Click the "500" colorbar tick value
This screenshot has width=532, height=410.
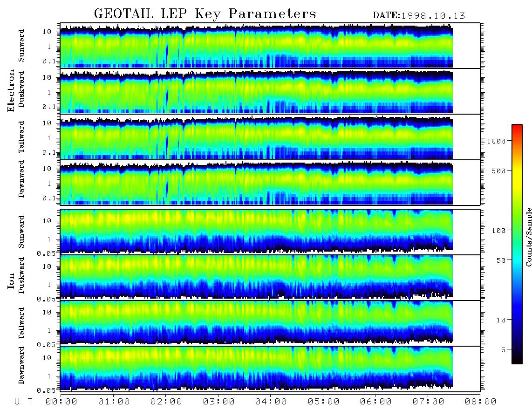click(499, 171)
